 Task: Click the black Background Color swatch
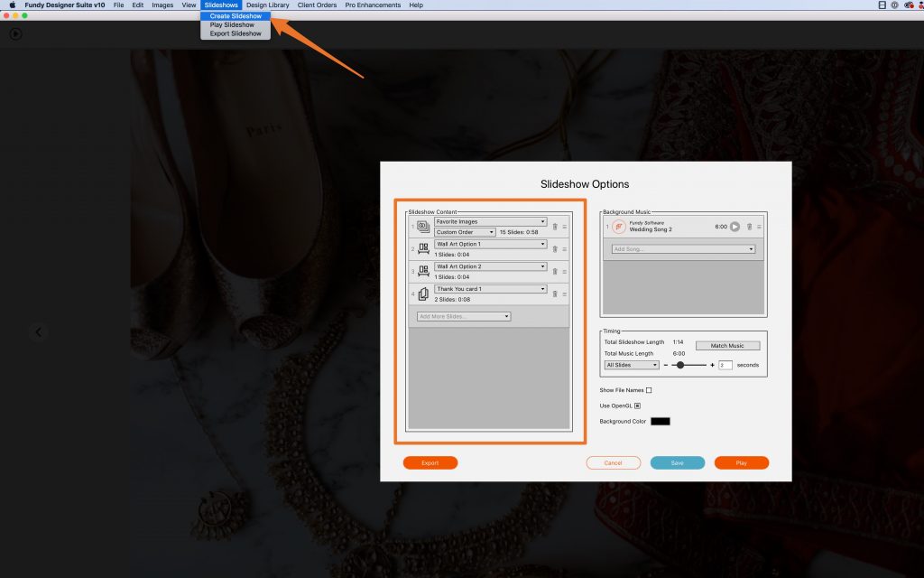click(660, 421)
